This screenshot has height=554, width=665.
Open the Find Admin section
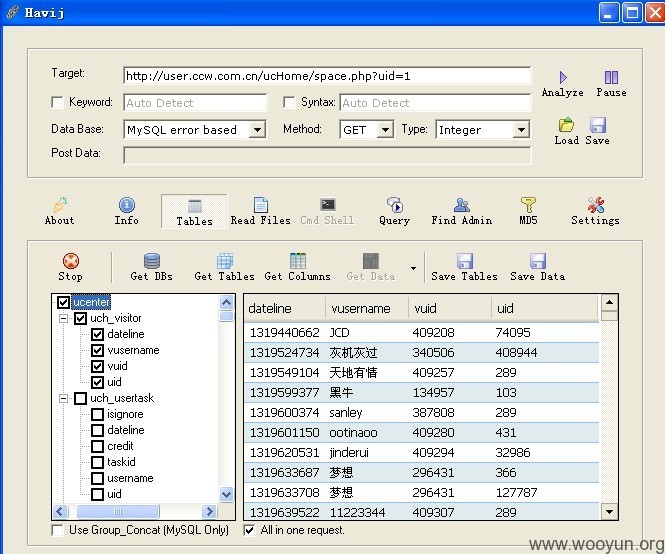[x=461, y=211]
